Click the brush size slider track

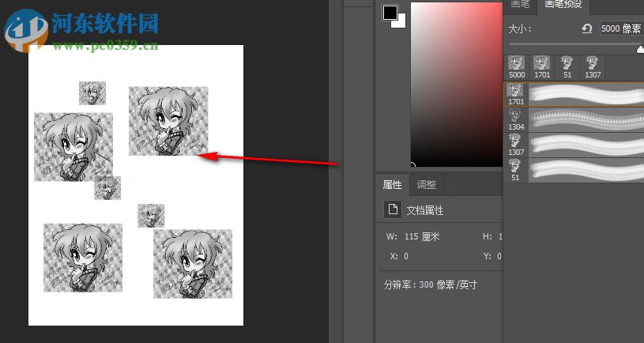tap(574, 44)
